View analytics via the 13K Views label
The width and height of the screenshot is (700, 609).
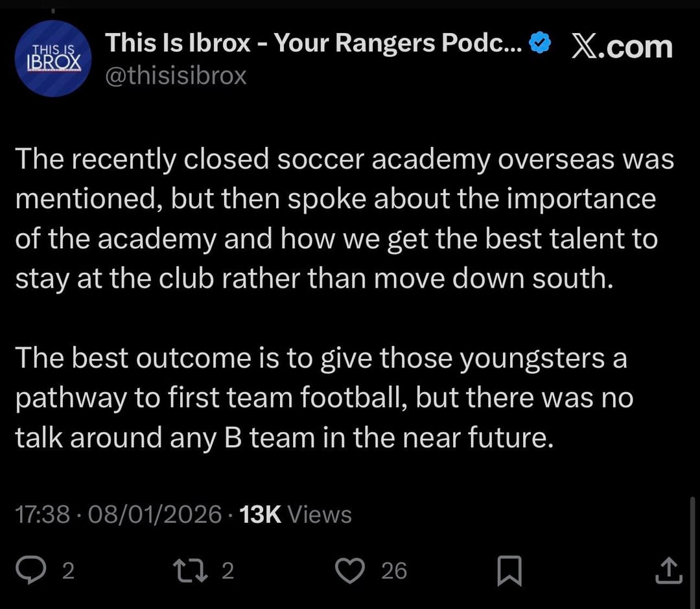296,515
